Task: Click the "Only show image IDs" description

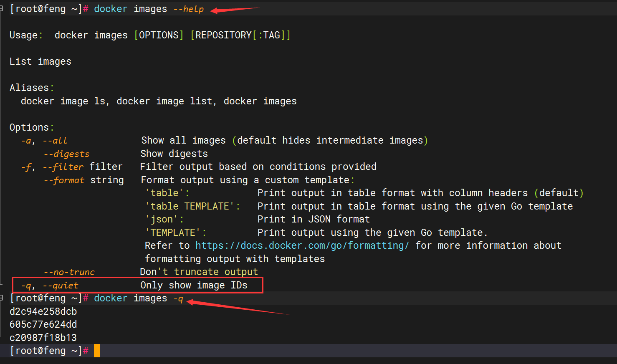Action: click(194, 285)
